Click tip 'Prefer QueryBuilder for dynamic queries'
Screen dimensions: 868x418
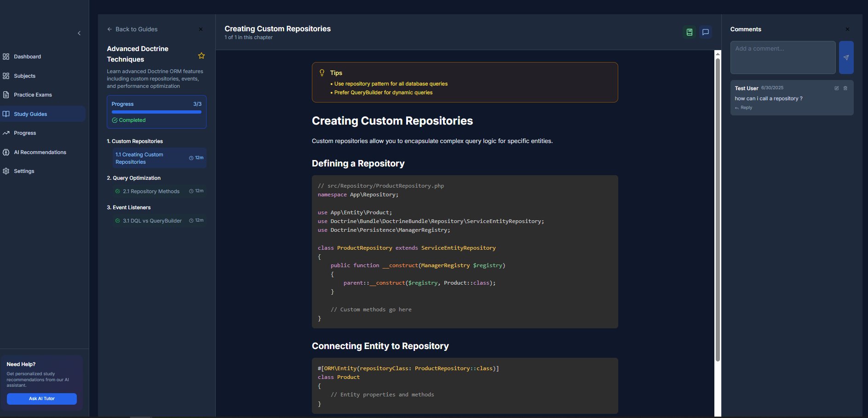pyautogui.click(x=384, y=92)
